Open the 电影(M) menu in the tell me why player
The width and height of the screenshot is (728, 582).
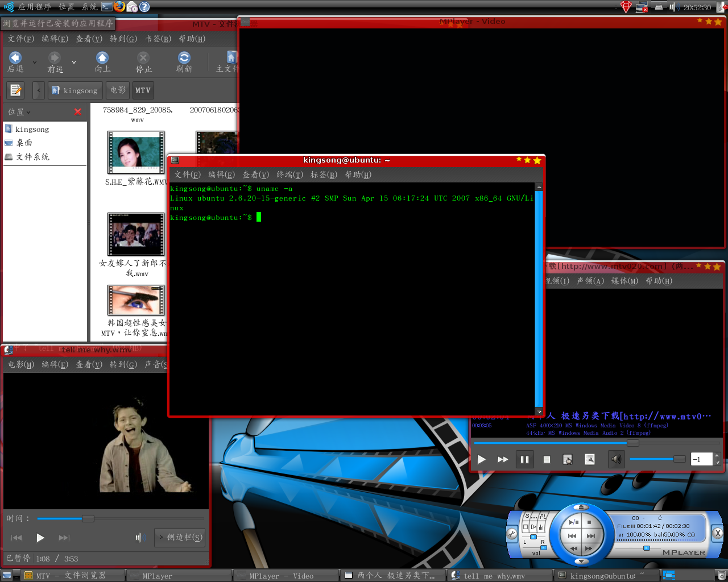[x=21, y=364]
